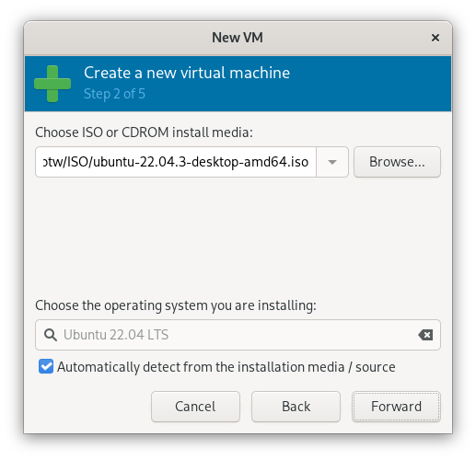Go Back to step 1
Viewport: 476px width, 460px height.
pos(296,407)
